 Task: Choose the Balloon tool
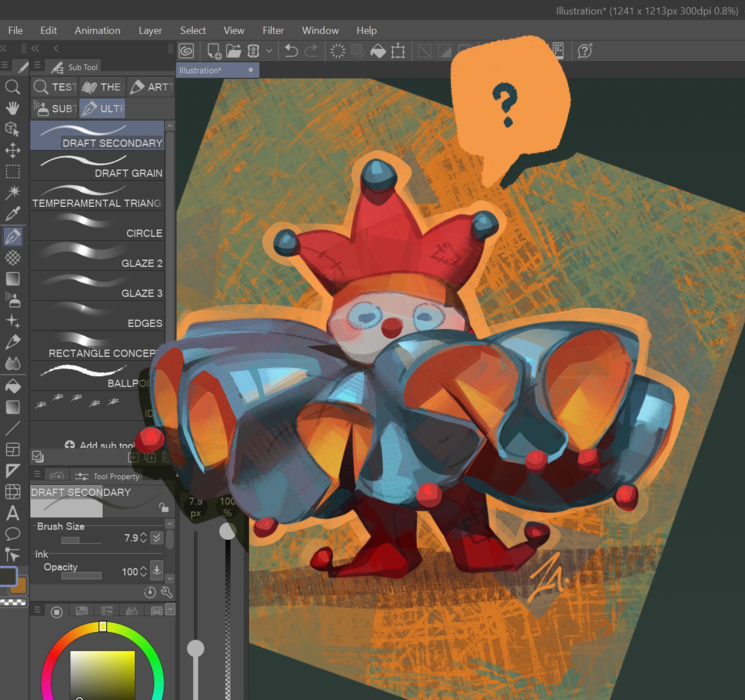13,534
